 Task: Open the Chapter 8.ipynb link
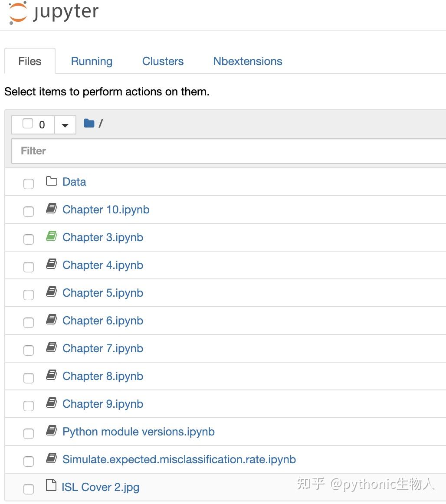point(103,376)
